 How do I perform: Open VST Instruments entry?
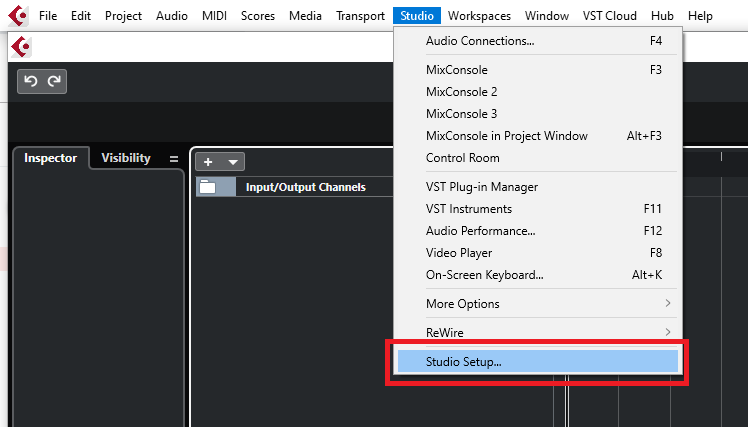[x=538, y=209]
